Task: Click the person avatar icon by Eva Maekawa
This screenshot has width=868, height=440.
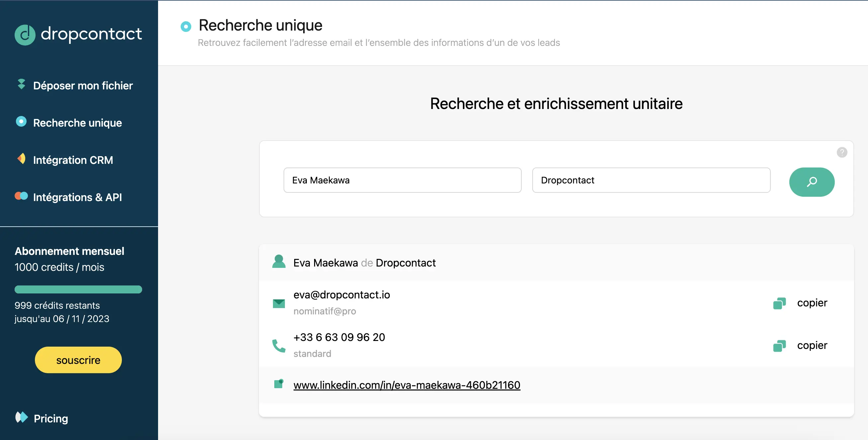Action: click(x=279, y=262)
